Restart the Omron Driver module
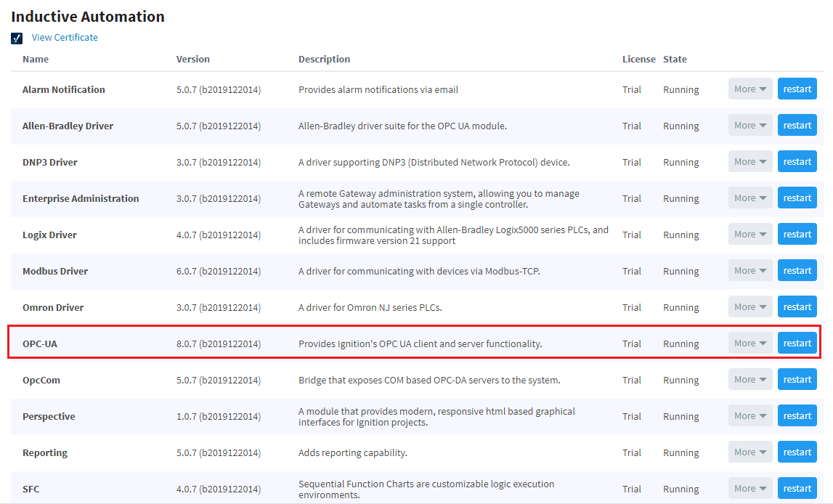 797,307
